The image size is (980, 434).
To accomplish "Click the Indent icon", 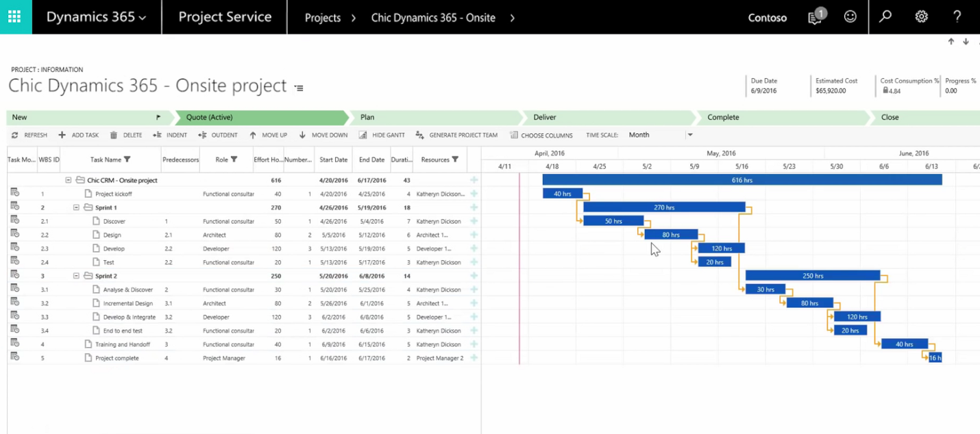I will click(x=156, y=135).
